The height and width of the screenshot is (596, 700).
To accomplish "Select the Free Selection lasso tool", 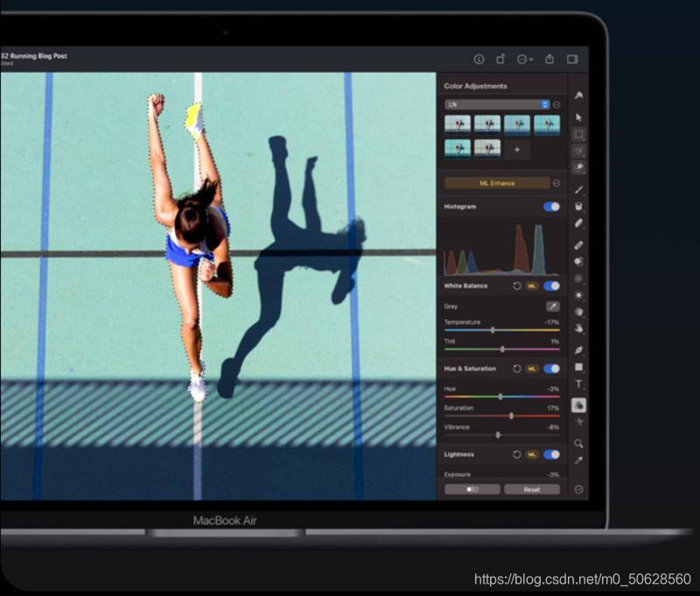I will tap(578, 151).
